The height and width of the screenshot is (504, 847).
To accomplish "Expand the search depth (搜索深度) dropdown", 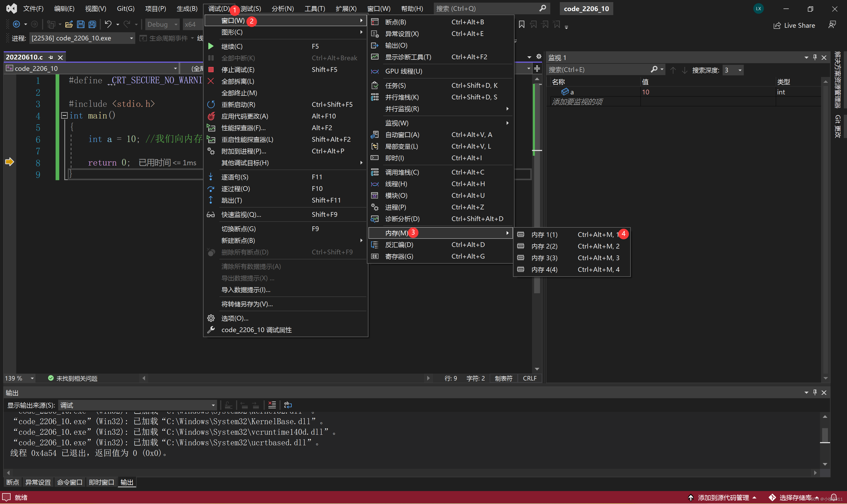I will 740,70.
